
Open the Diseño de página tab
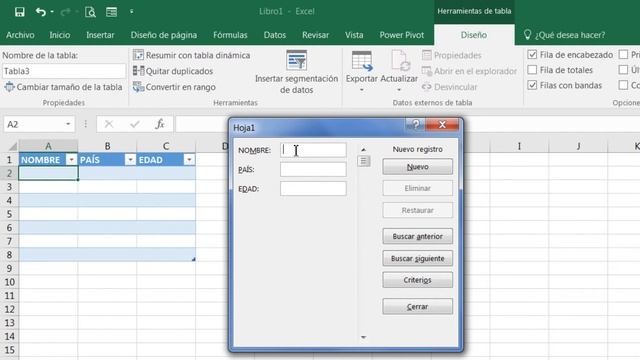[x=164, y=35]
